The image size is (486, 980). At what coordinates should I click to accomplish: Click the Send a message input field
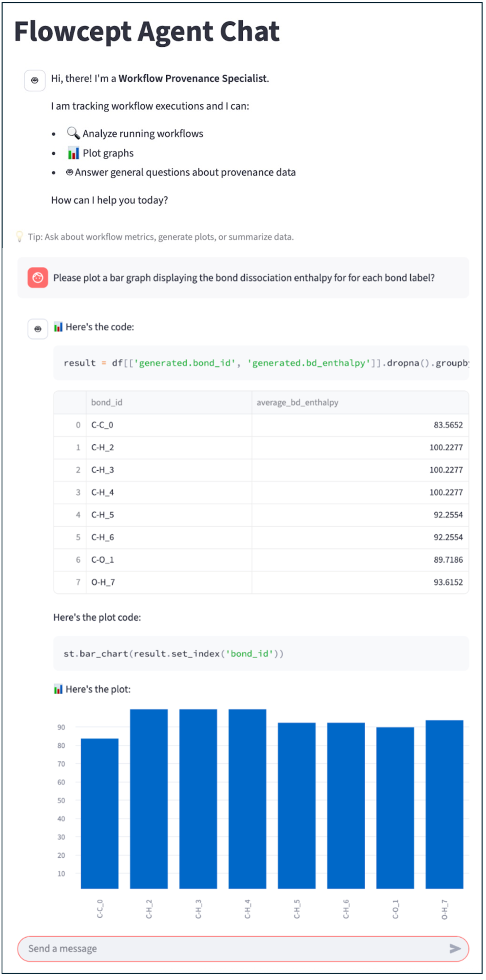243,949
